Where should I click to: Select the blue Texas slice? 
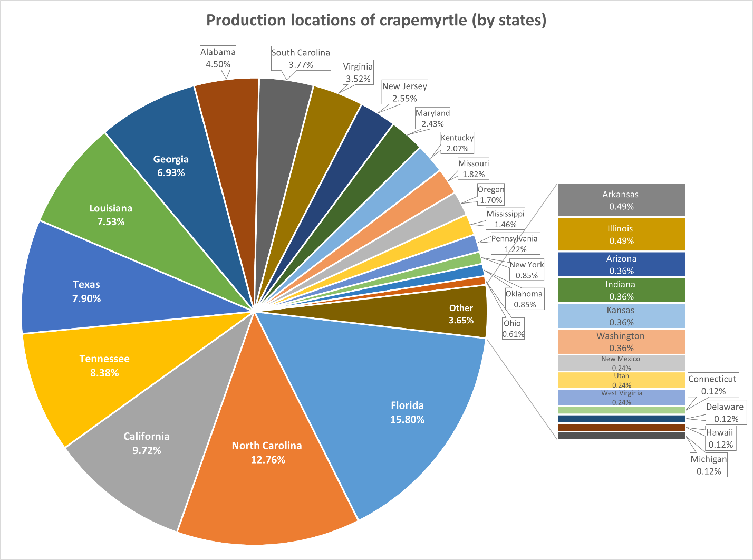[86, 291]
